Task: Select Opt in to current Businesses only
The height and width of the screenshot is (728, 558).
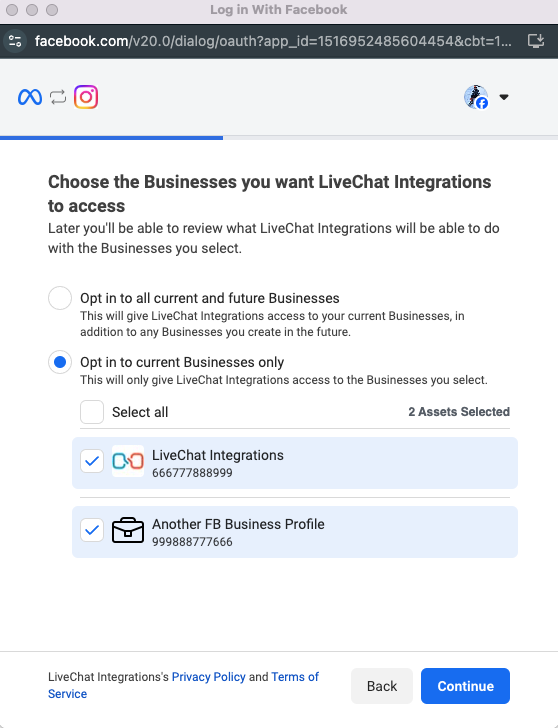Action: click(60, 362)
